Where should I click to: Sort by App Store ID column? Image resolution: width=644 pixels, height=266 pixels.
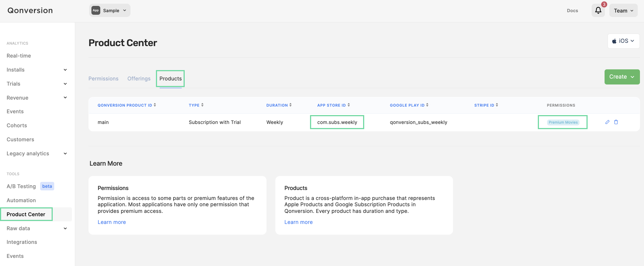[334, 105]
